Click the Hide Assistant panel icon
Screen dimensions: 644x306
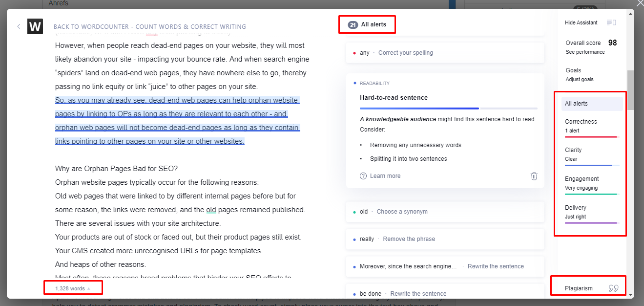click(611, 22)
